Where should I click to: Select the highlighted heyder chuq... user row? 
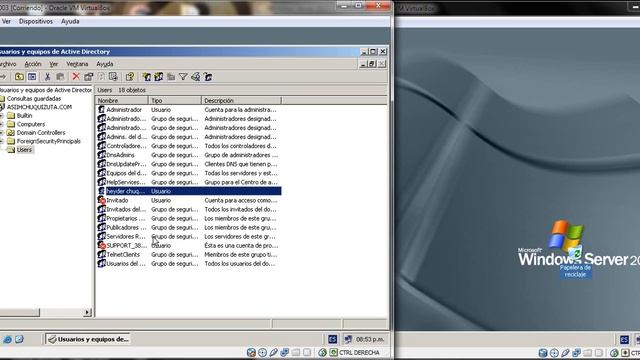pyautogui.click(x=189, y=191)
